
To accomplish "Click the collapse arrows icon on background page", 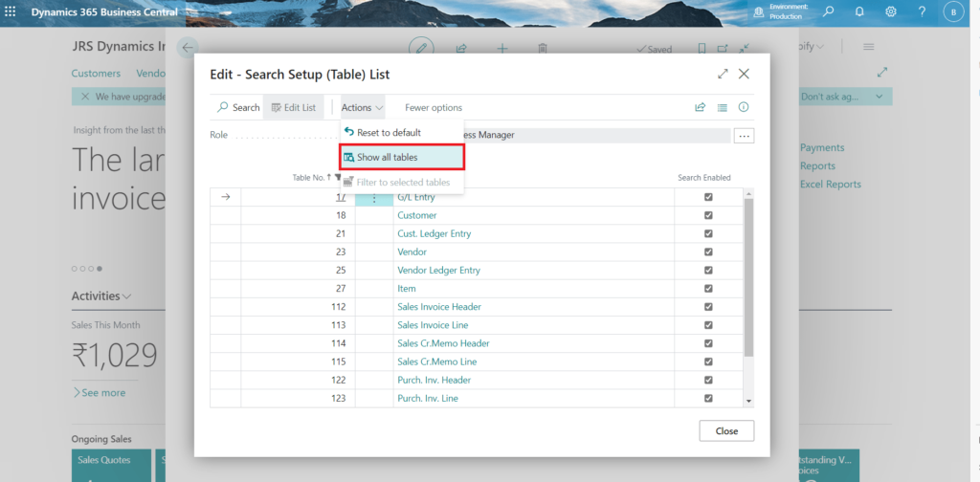I will tap(744, 49).
